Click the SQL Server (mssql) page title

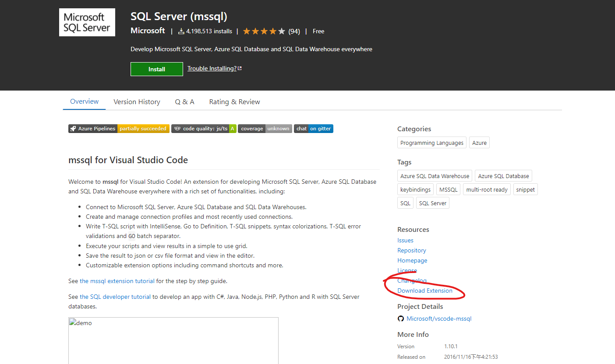click(x=179, y=17)
